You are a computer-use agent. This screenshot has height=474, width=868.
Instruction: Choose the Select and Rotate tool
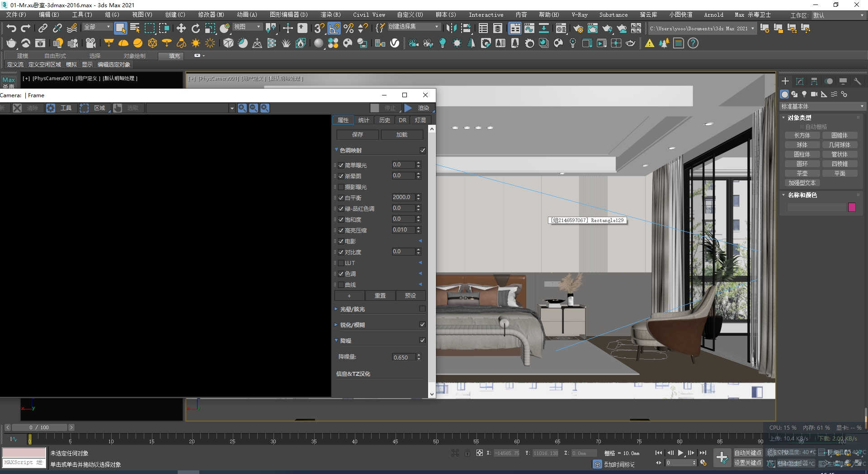coord(195,28)
